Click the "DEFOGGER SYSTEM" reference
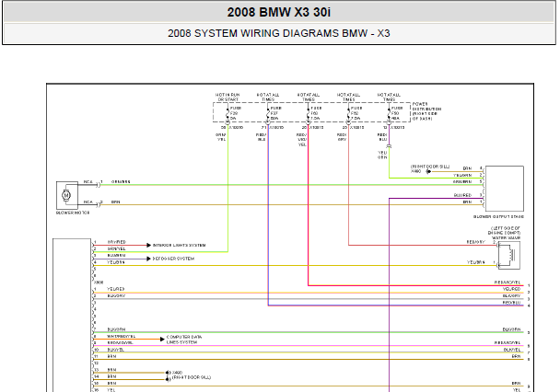This screenshot has width=560, height=392. coord(173,259)
